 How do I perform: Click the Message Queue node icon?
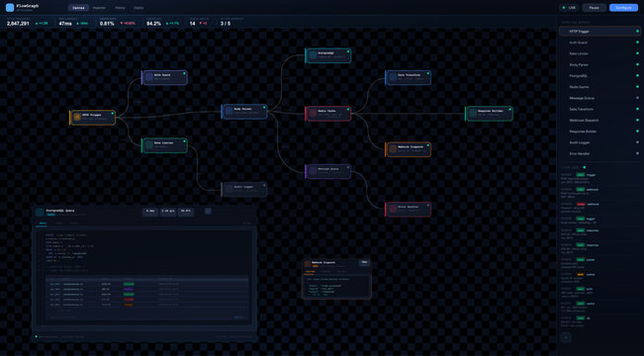(313, 171)
